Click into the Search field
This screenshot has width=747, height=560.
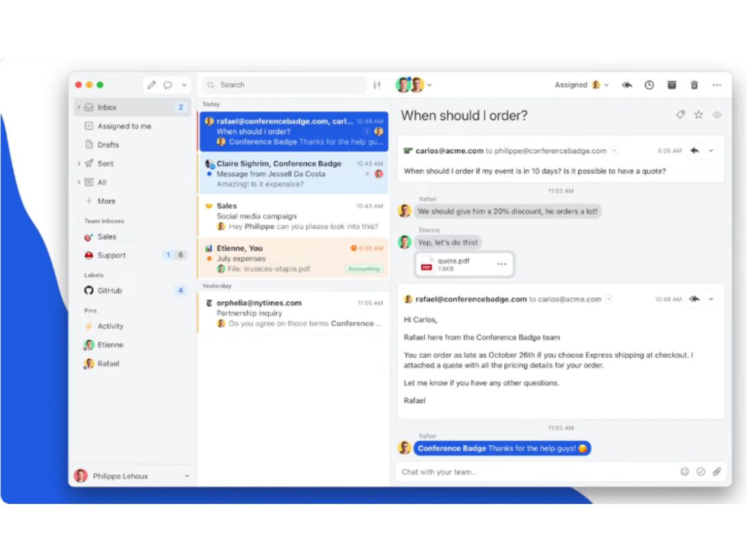click(285, 85)
